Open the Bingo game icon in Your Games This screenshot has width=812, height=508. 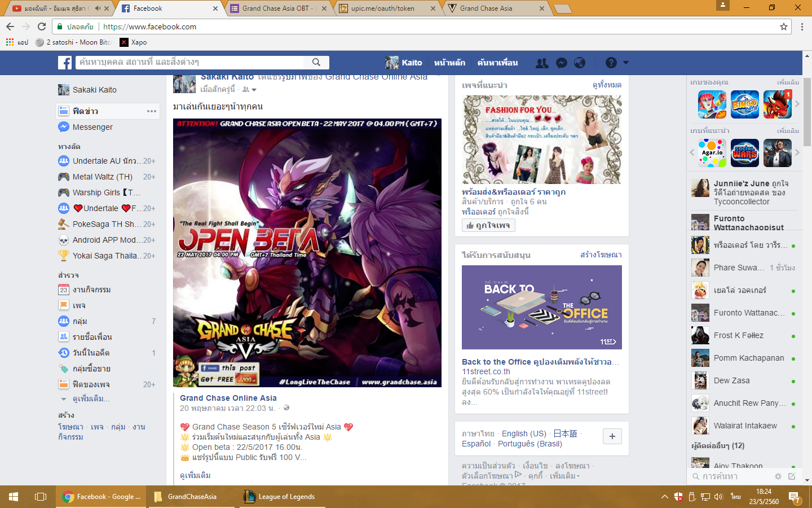pos(745,104)
